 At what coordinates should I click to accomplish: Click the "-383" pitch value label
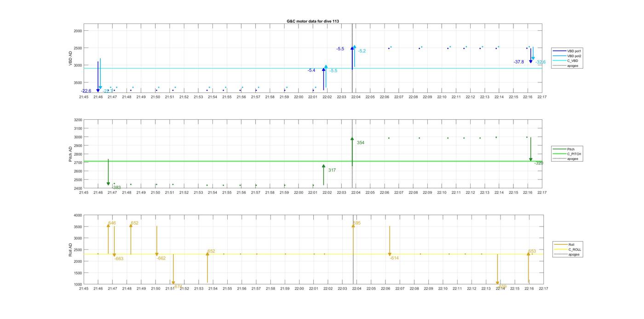click(x=117, y=188)
